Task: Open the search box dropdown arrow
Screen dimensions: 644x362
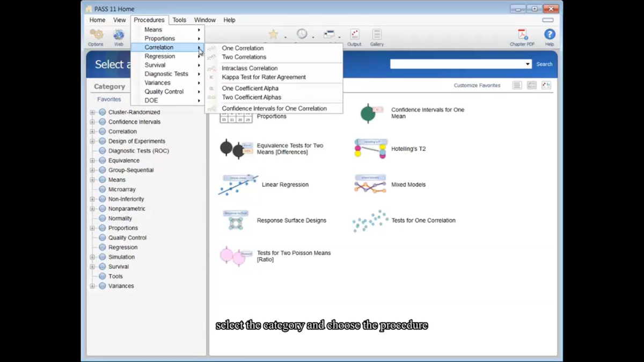Action: coord(528,64)
